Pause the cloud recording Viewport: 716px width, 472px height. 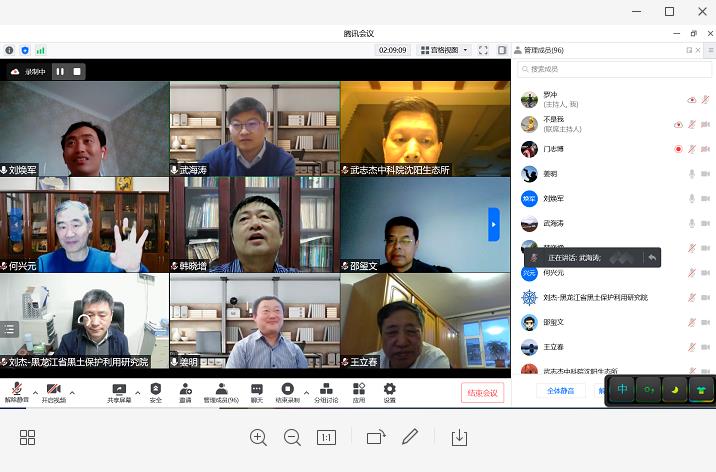tap(60, 71)
